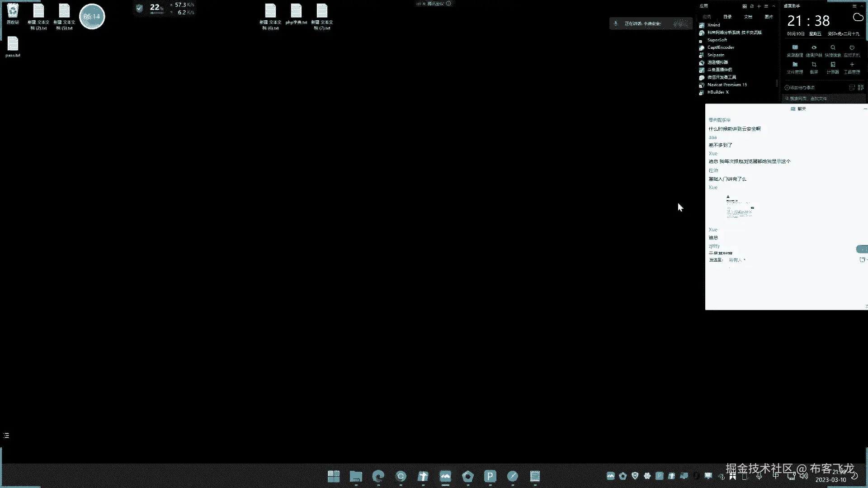Click the cloud weather icon beside clock
Viewport: 868px width, 488px height.
[x=858, y=17]
